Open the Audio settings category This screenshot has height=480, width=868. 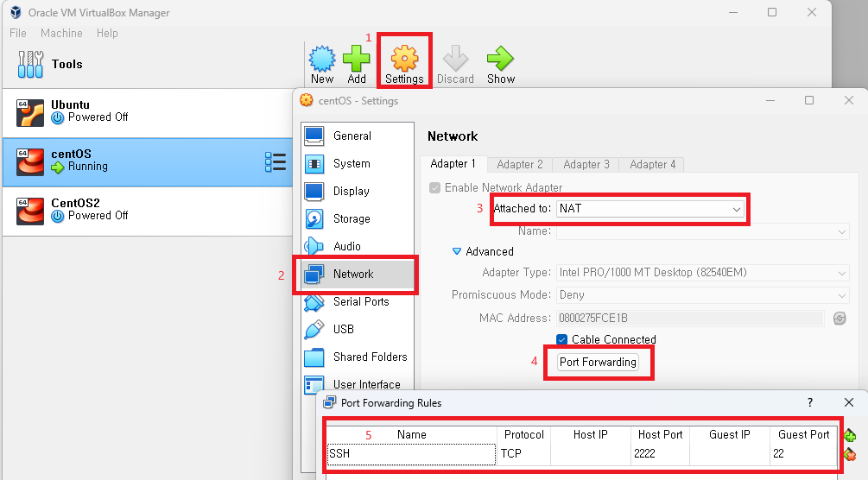(358, 246)
